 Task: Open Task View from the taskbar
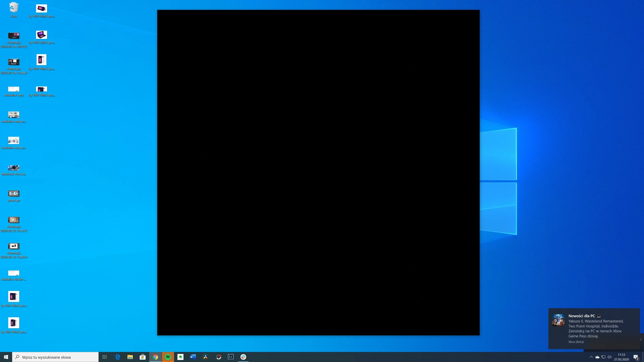105,357
